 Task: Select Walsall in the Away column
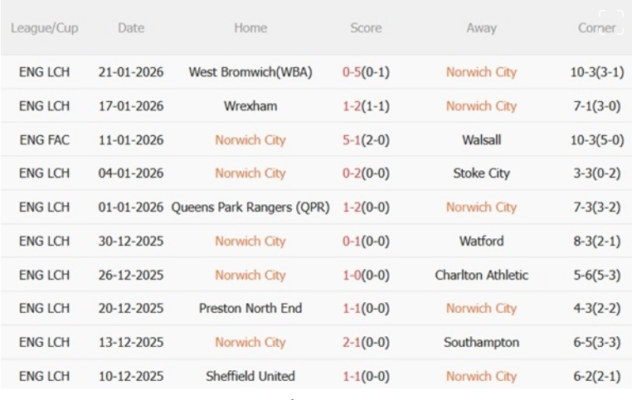pyautogui.click(x=481, y=140)
